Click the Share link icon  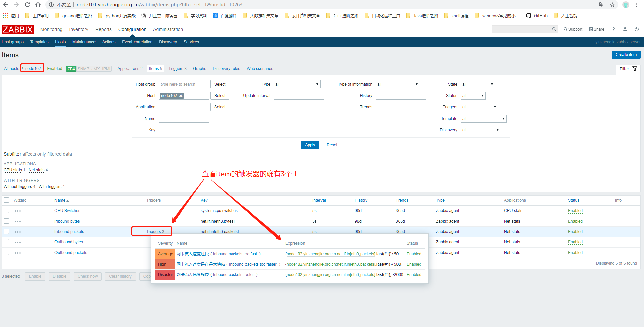click(x=597, y=29)
